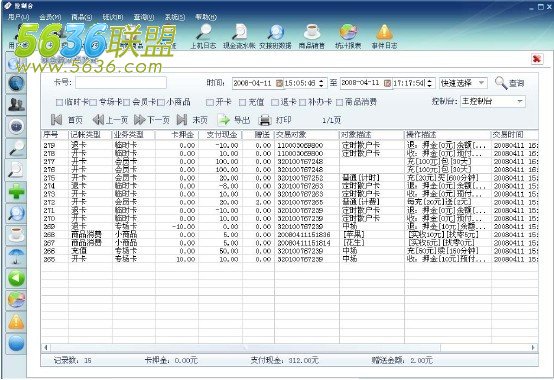Click the 查询 search button
The width and height of the screenshot is (554, 380).
point(509,83)
